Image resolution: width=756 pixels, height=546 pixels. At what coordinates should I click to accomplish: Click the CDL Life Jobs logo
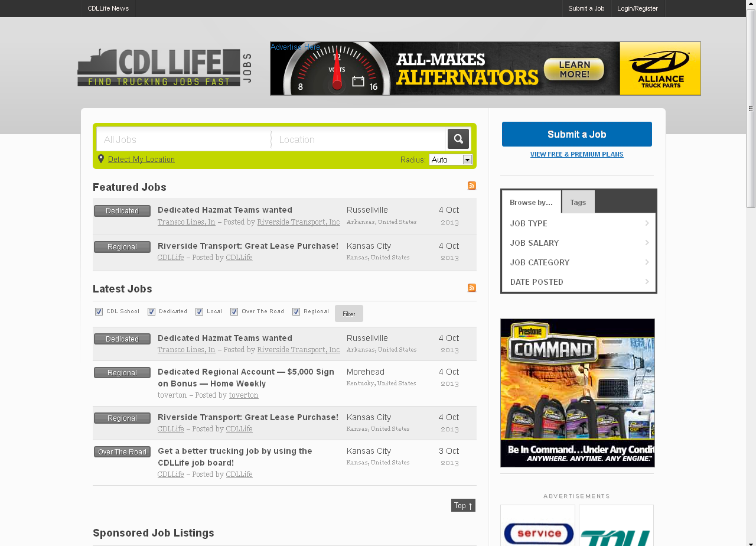(x=165, y=67)
